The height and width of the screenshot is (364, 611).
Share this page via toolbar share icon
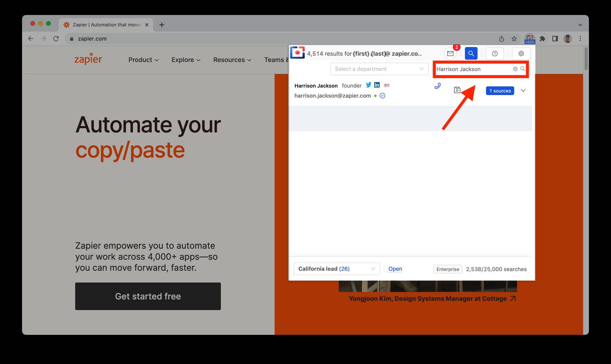[501, 39]
